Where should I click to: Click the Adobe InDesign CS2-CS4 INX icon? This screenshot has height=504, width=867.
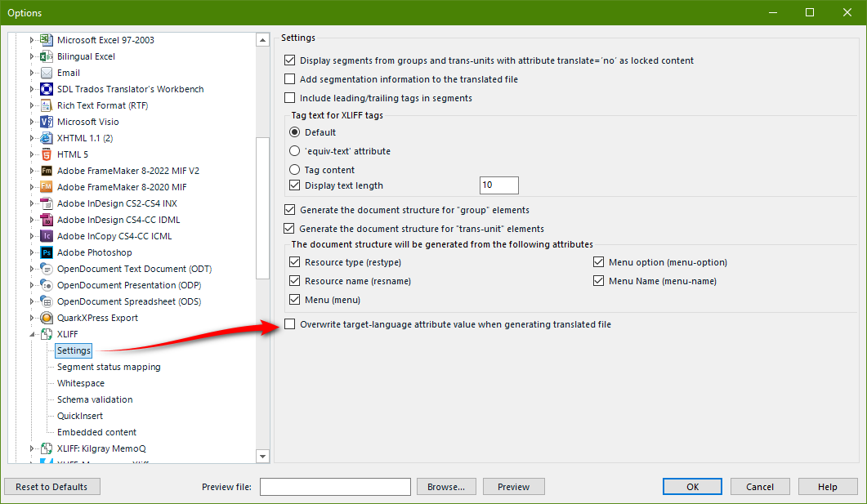[x=47, y=203]
